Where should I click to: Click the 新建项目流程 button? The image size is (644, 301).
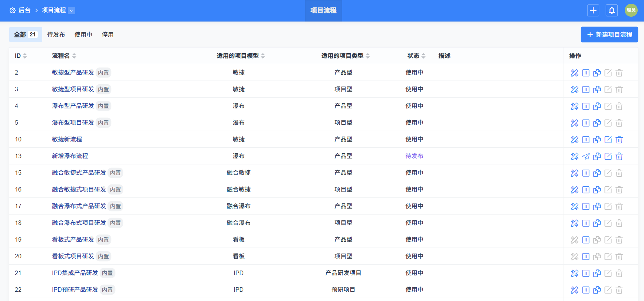click(609, 35)
